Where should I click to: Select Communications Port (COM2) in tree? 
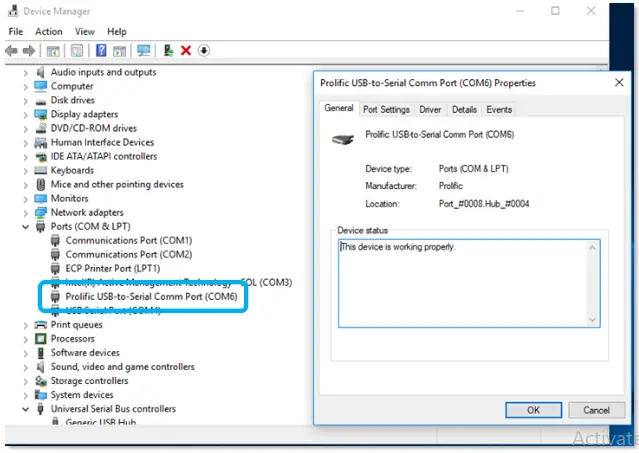point(129,255)
